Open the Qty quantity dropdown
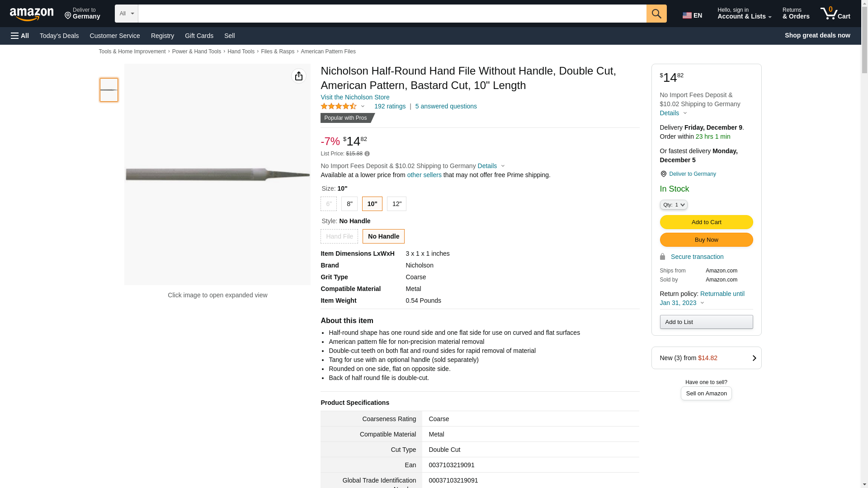 tap(673, 205)
